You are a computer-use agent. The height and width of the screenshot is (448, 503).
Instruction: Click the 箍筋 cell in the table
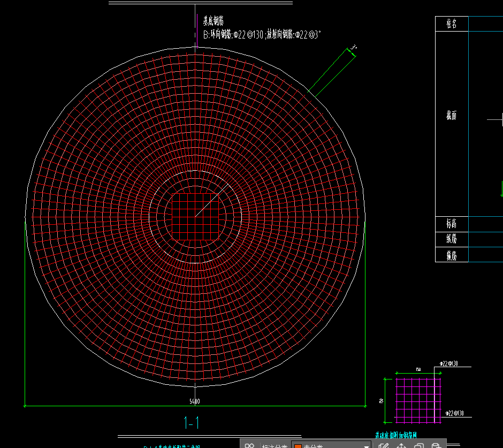point(452,255)
